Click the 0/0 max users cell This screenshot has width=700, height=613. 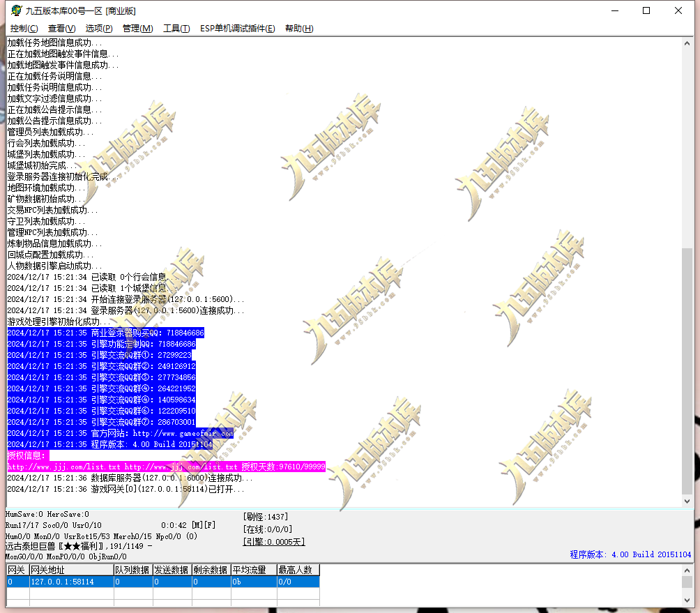298,582
